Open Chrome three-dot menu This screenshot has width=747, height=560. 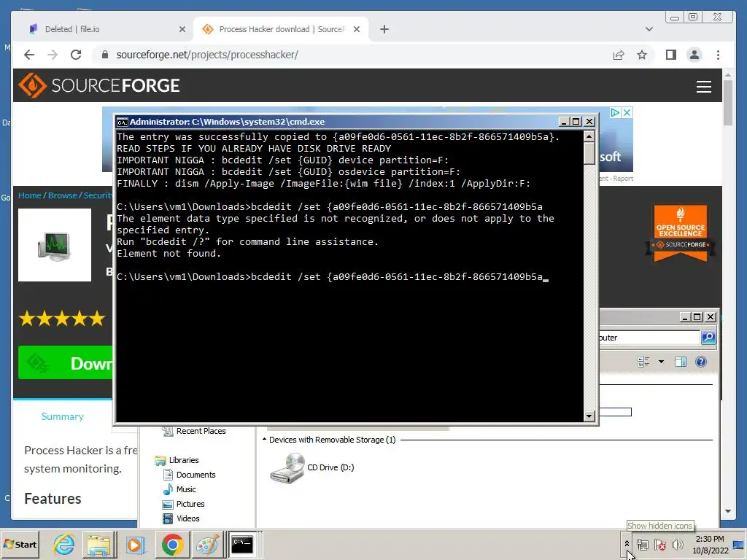coord(718,55)
